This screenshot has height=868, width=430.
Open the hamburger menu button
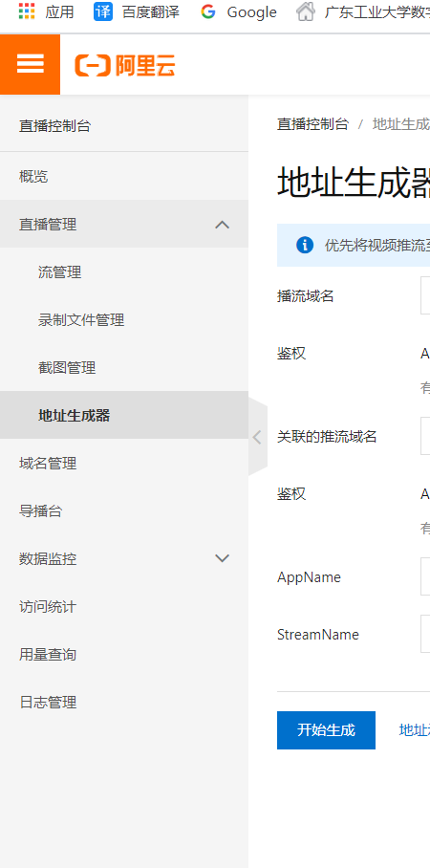click(x=30, y=64)
